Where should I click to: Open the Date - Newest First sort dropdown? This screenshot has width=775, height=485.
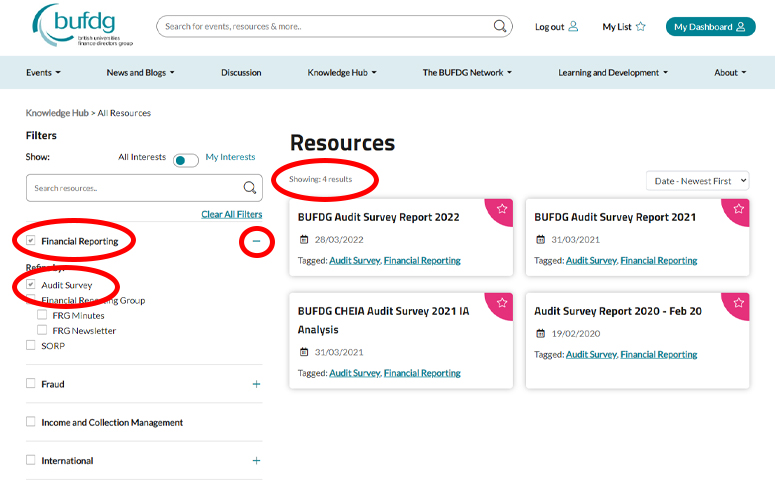[x=697, y=181]
